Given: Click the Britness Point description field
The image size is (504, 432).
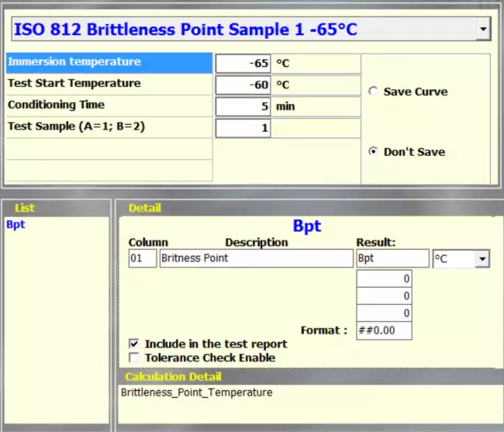Looking at the screenshot, I should coord(256,258).
